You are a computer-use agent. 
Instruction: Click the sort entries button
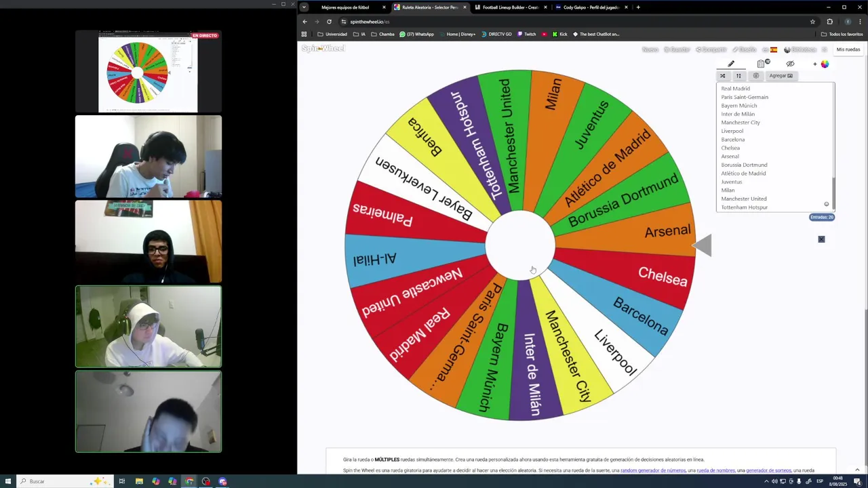tap(738, 76)
